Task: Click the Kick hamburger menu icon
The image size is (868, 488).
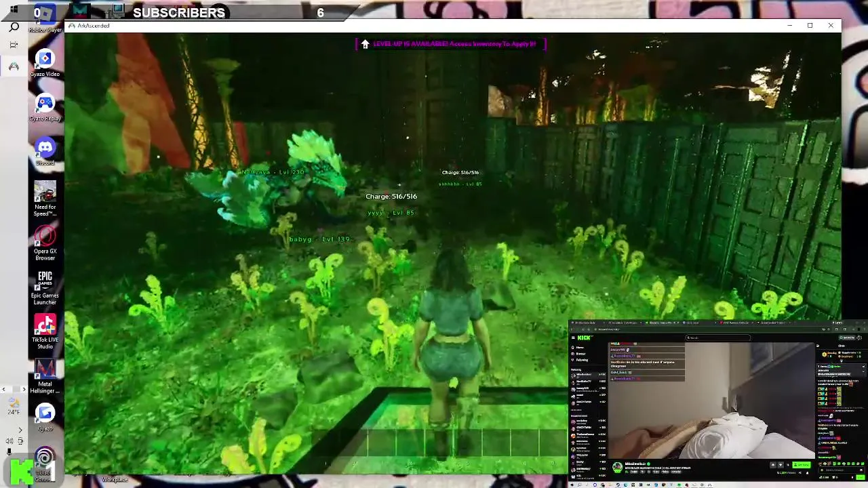Action: click(x=573, y=338)
